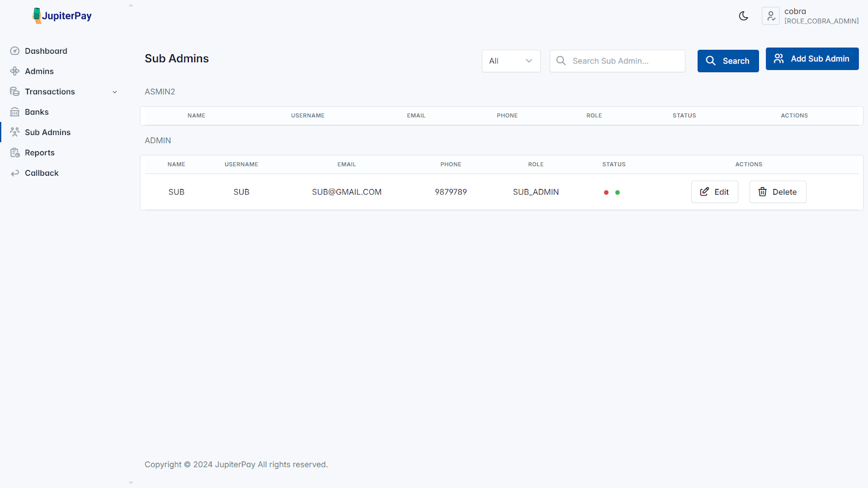Click the cobra username text
Viewport: 868px width, 488px height.
click(795, 11)
